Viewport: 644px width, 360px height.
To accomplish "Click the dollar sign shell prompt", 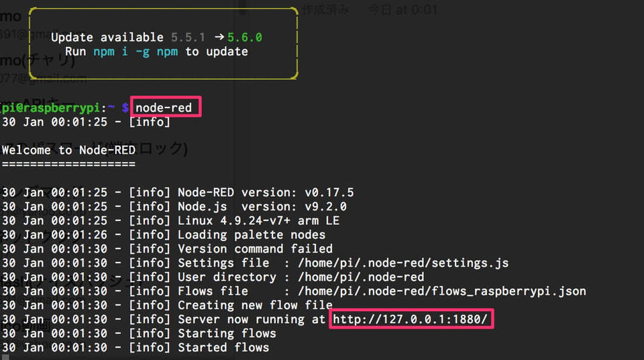I will (125, 107).
